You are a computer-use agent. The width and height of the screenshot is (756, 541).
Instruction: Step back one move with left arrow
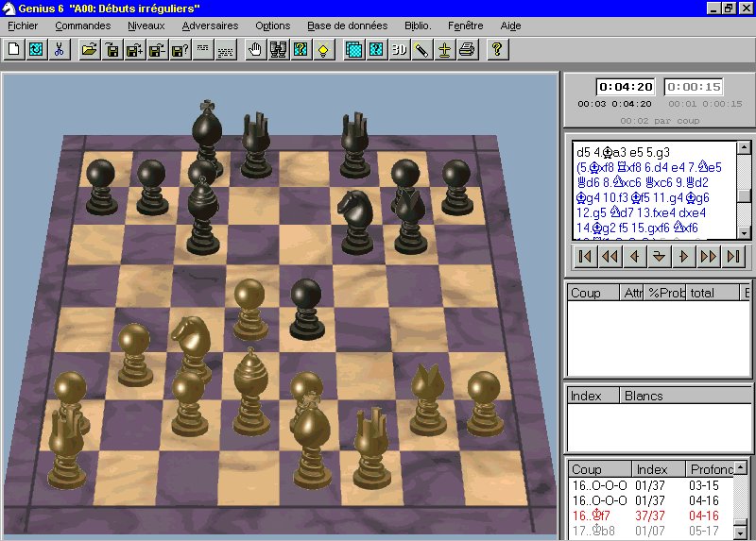click(x=634, y=256)
